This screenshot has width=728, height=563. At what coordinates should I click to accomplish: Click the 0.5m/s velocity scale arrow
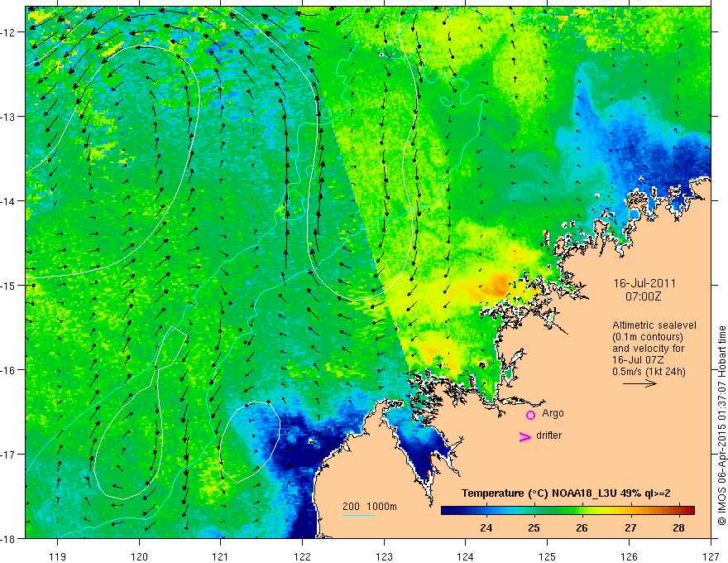pyautogui.click(x=639, y=383)
